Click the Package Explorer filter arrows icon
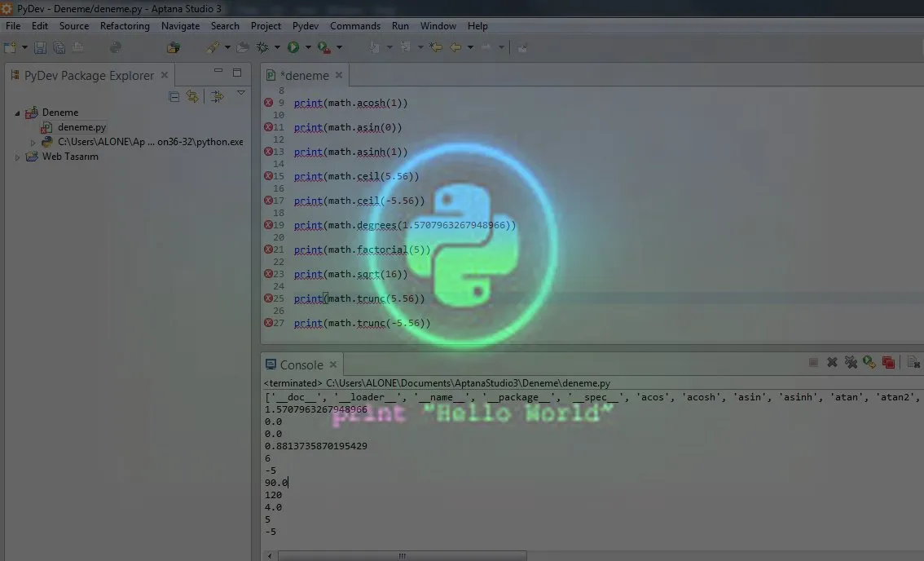Screen dimensions: 924x561 [x=218, y=96]
